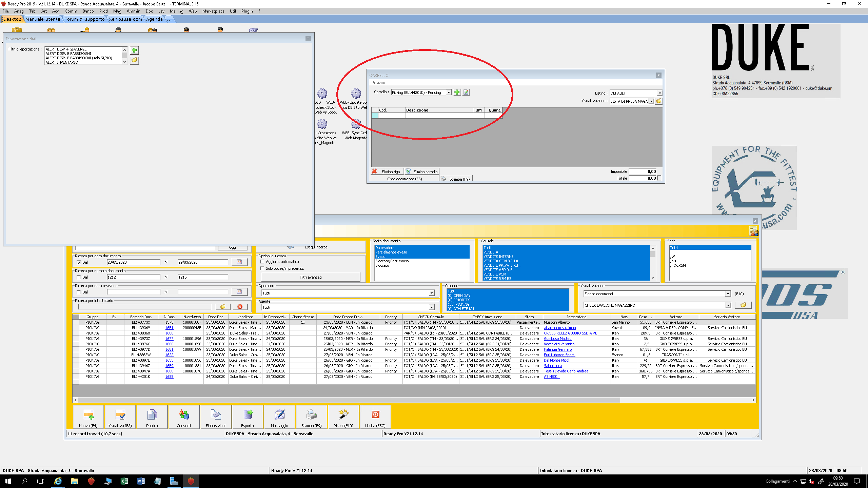Click Visualizza (F2) toolbar button

point(120,417)
